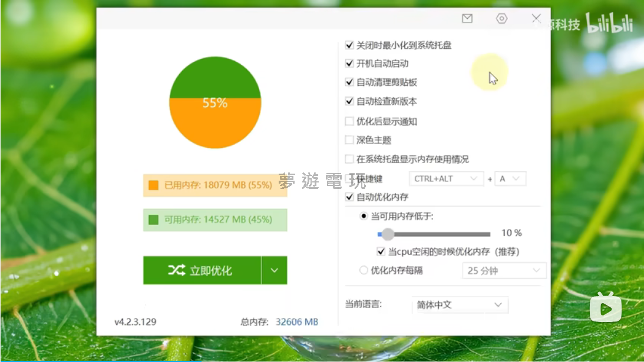This screenshot has width=644, height=362.
Task: Uncheck 关闭时最小化到系统托盘 checkbox
Action: pos(349,45)
